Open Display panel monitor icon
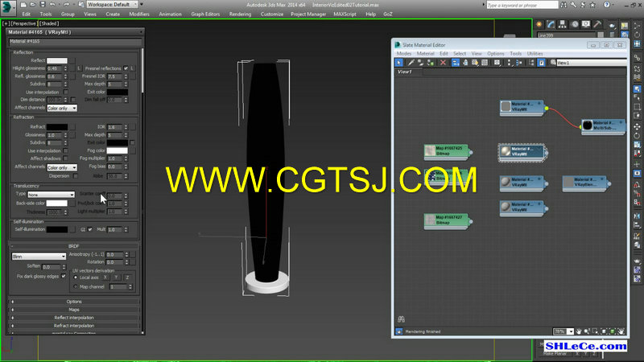This screenshot has height=362, width=644. (x=586, y=25)
